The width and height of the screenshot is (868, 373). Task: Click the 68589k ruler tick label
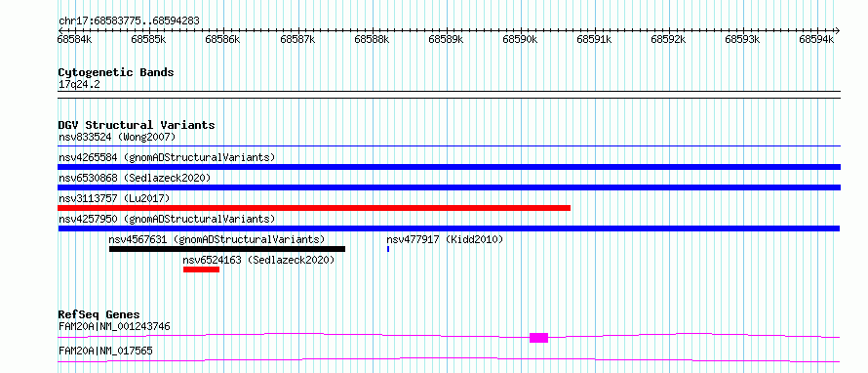point(446,39)
